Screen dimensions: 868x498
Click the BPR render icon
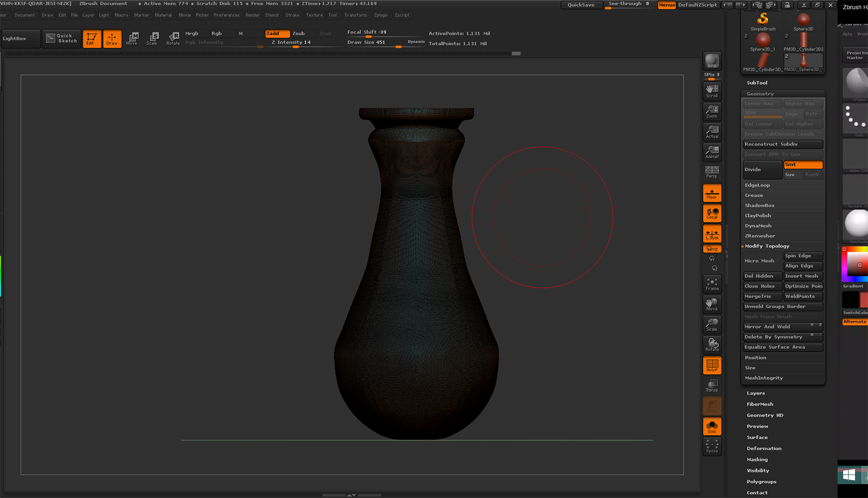tap(712, 61)
